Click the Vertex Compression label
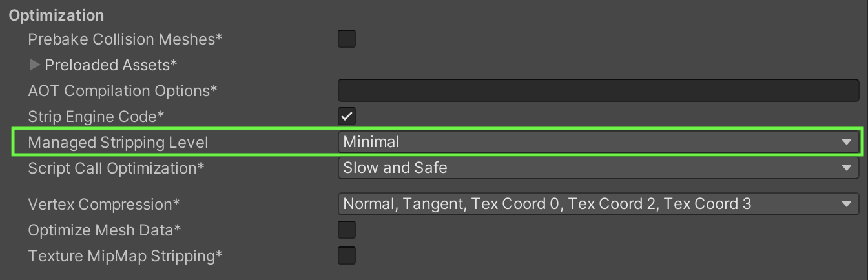Screen dimensions: 868x280 pos(104,205)
